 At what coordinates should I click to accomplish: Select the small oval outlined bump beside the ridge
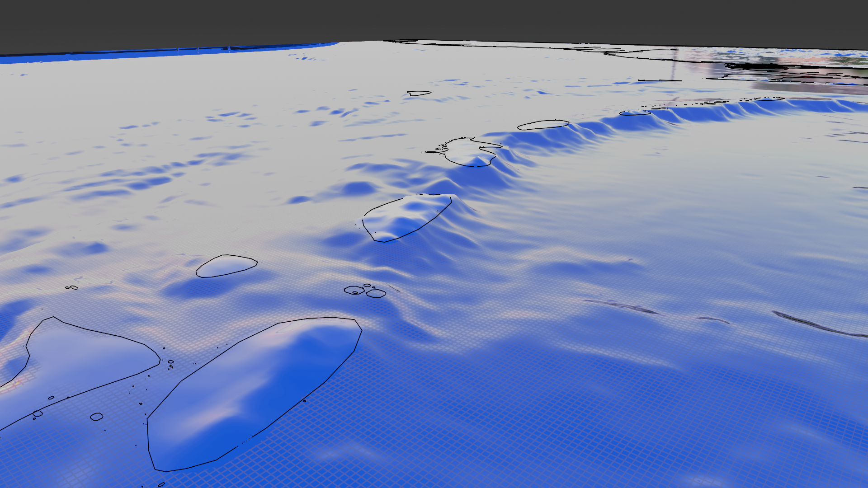[x=226, y=266]
